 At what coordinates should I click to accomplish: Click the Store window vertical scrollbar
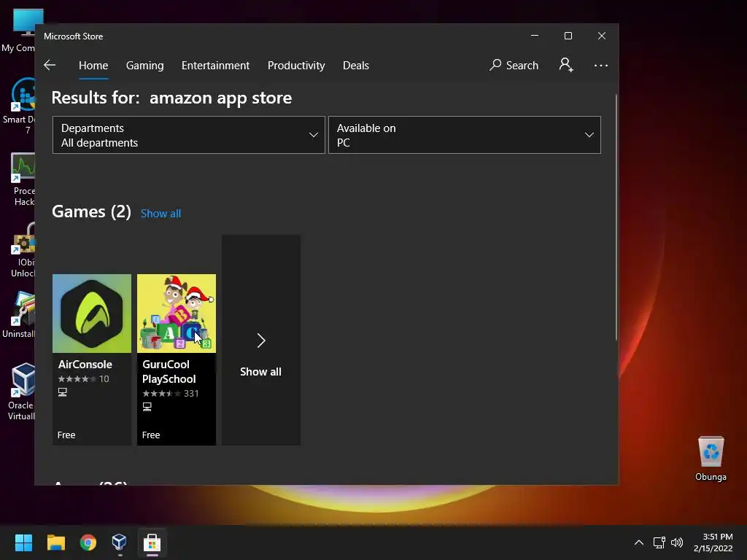(616, 217)
